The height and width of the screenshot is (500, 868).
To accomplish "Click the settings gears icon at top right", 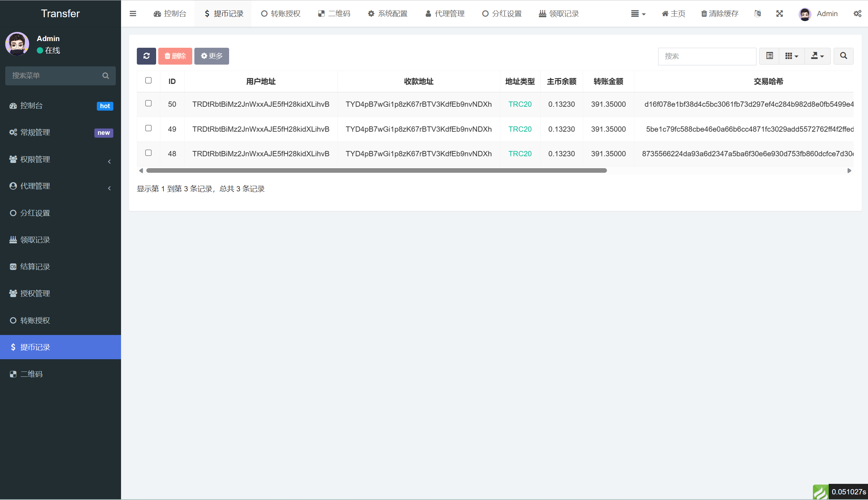I will click(857, 14).
